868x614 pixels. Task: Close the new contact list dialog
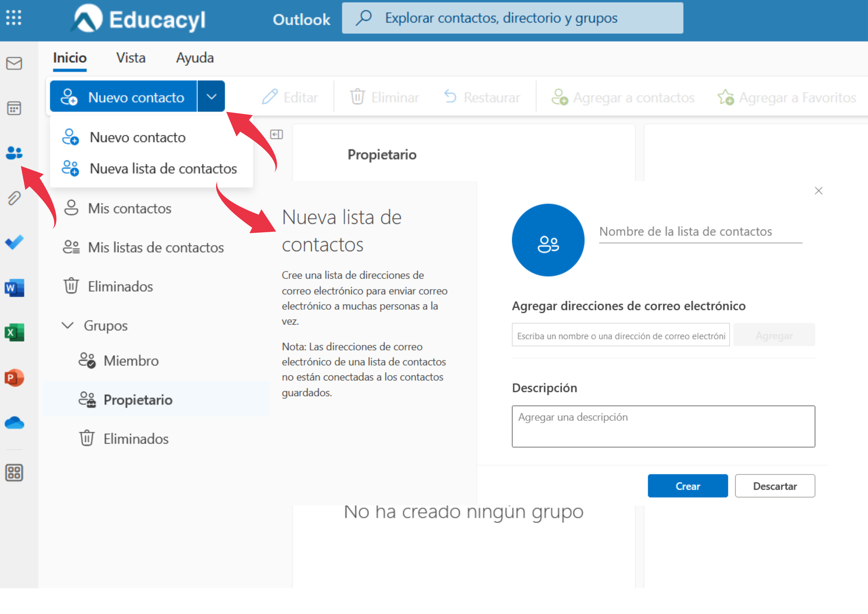point(819,191)
